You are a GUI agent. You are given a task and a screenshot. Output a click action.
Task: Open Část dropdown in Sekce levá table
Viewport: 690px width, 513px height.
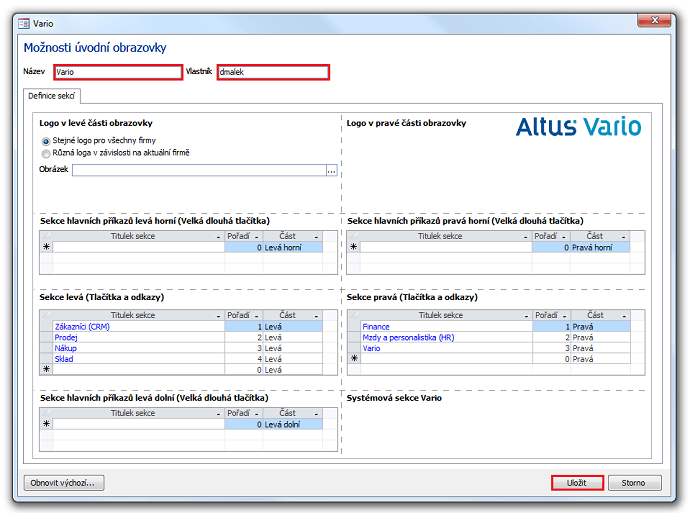316,316
